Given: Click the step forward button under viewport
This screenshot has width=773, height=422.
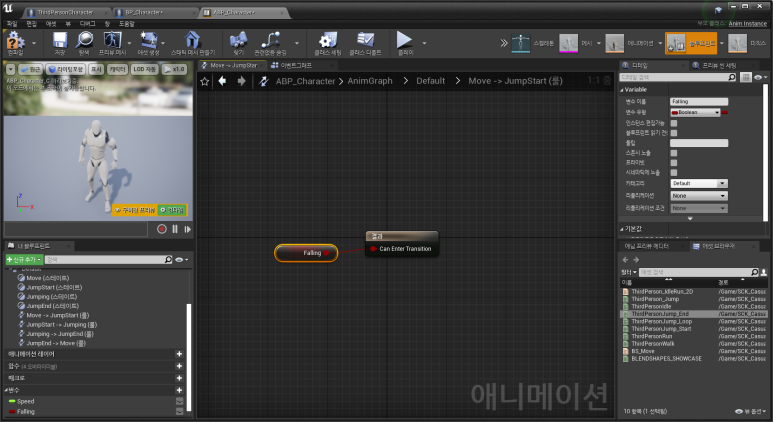Looking at the screenshot, I should (x=188, y=229).
